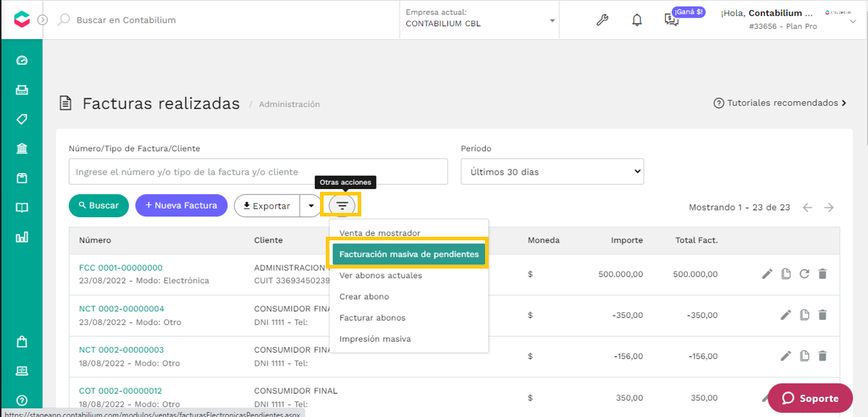Select Venta de mostrador menu option
The image size is (868, 417).
409,233
